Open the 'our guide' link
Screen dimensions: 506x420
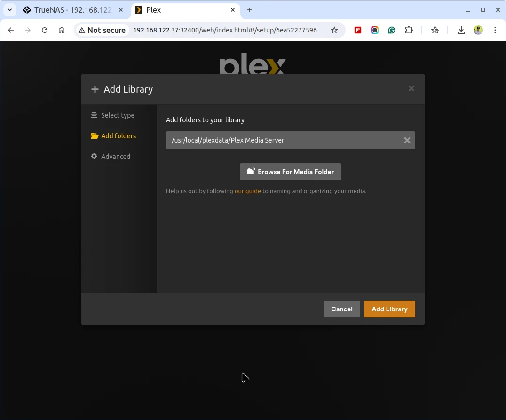[247, 191]
